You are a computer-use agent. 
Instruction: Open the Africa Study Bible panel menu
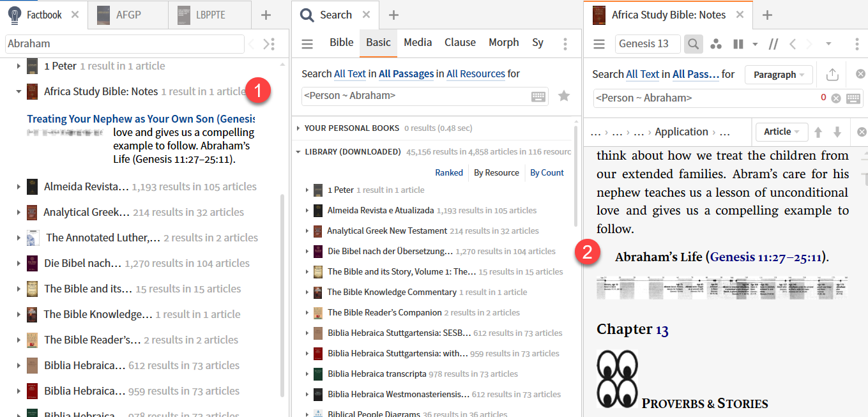(x=598, y=43)
